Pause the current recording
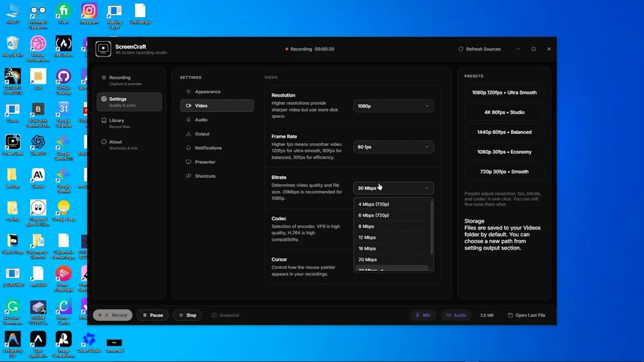Image resolution: width=644 pixels, height=362 pixels. tap(153, 315)
